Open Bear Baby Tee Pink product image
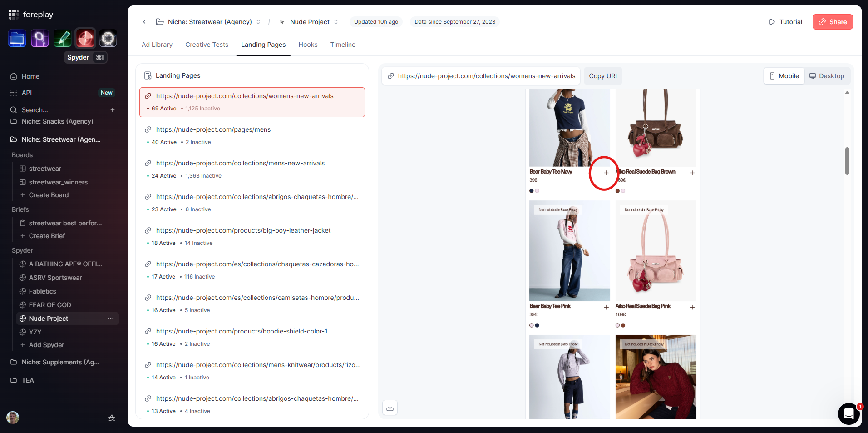The height and width of the screenshot is (433, 868). pyautogui.click(x=570, y=251)
